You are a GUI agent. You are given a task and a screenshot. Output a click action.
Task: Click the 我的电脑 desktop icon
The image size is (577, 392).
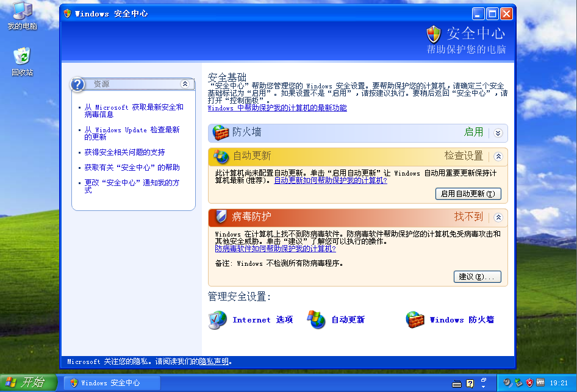click(23, 11)
